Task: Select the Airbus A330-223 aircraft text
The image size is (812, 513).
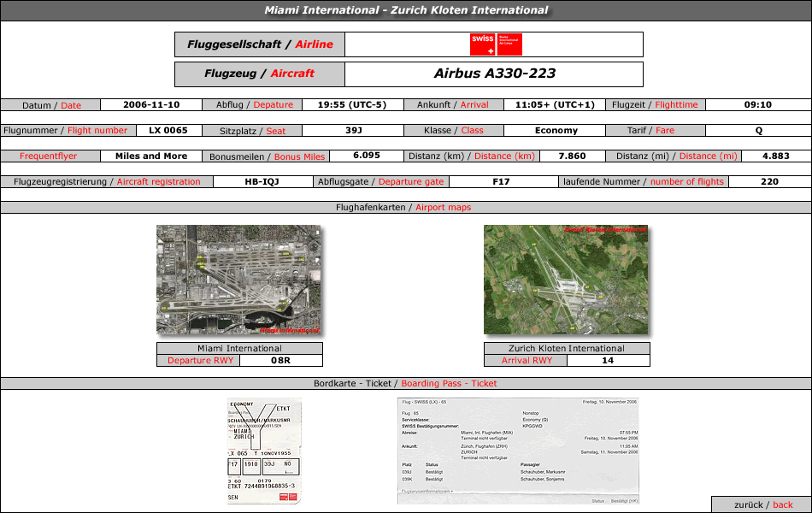Action: coord(495,74)
